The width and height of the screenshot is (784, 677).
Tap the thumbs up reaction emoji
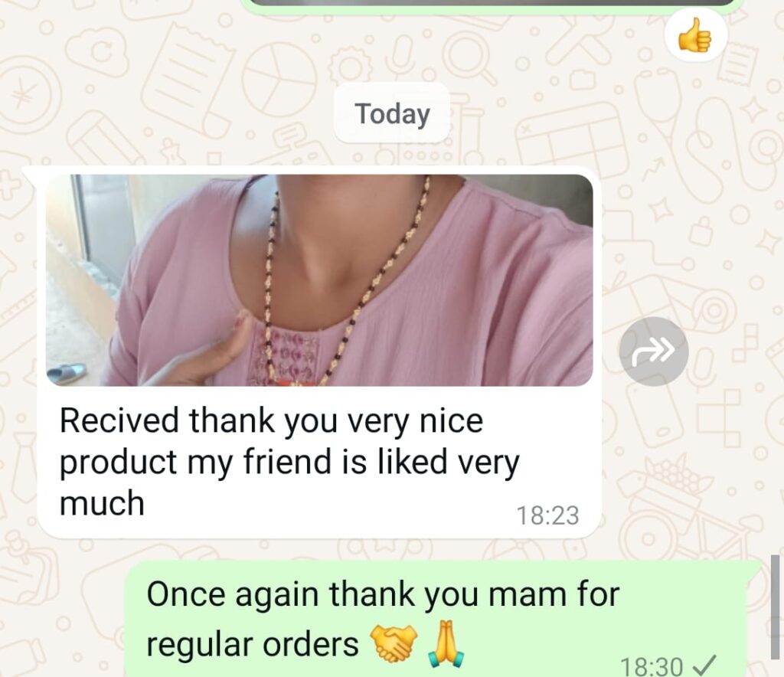[x=695, y=34]
